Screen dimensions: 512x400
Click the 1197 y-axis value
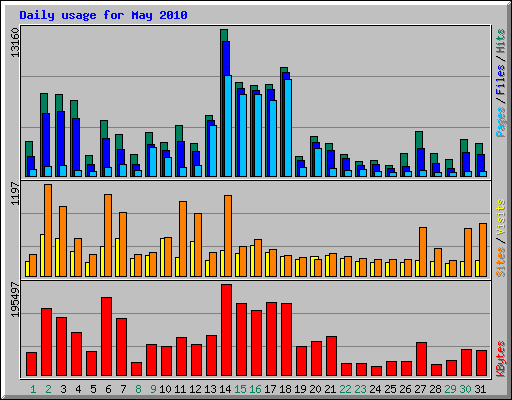pos(15,193)
